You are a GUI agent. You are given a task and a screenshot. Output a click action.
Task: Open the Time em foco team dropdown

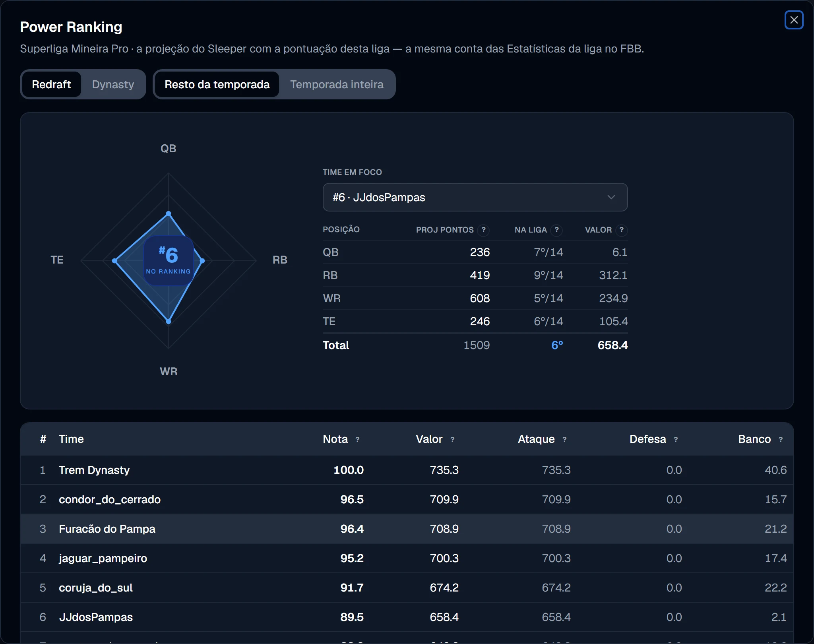pos(475,197)
